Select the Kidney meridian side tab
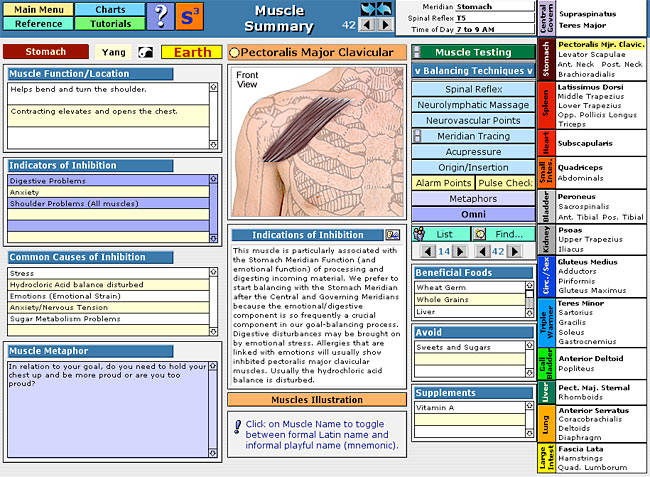This screenshot has width=650, height=477. [546, 239]
